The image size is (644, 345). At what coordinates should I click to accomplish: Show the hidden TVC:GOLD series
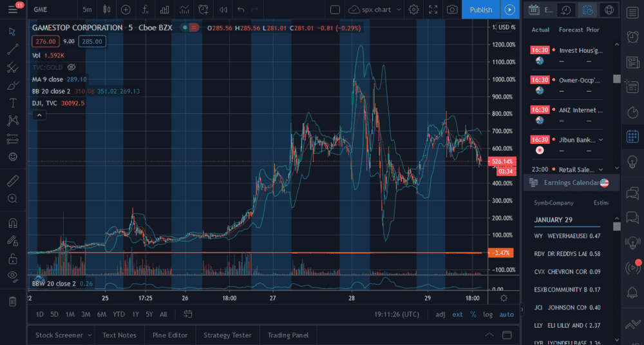[71, 67]
